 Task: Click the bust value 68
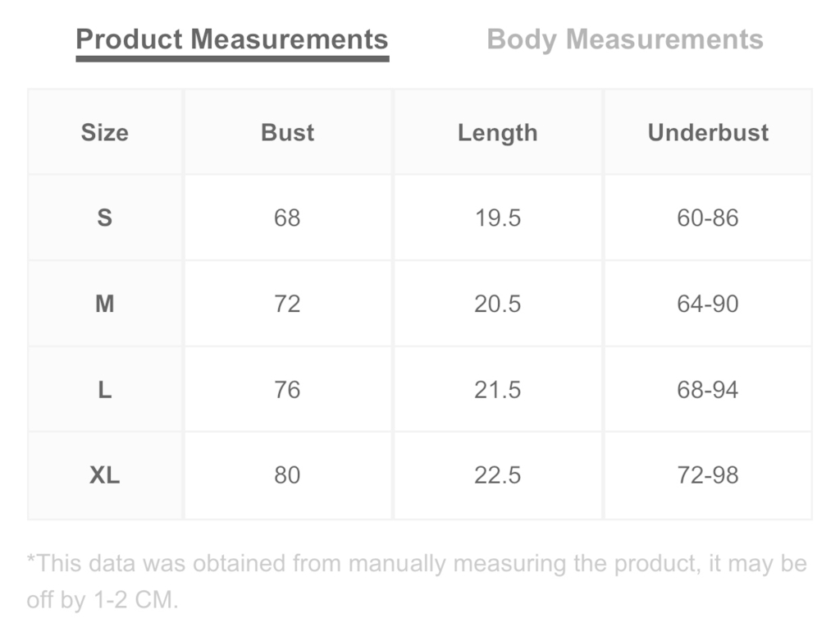287,218
